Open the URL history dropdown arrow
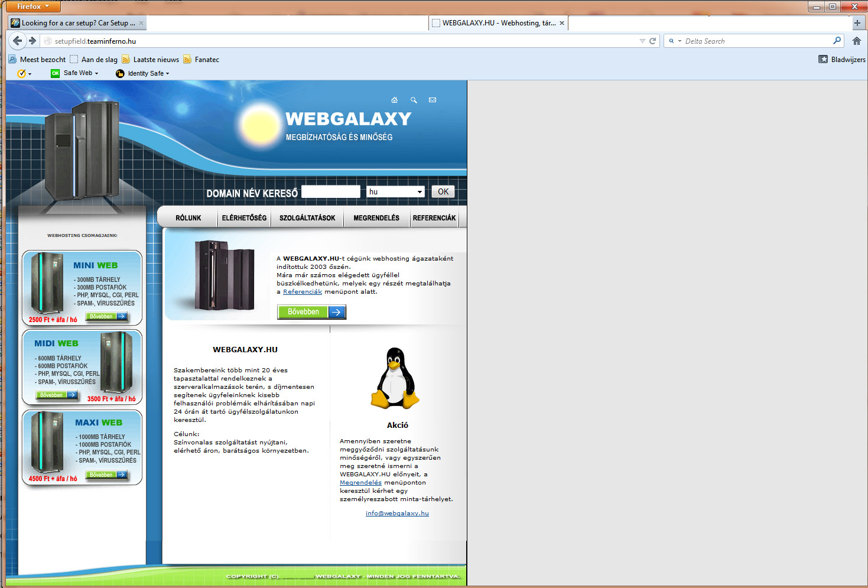Image resolution: width=868 pixels, height=588 pixels. point(642,41)
